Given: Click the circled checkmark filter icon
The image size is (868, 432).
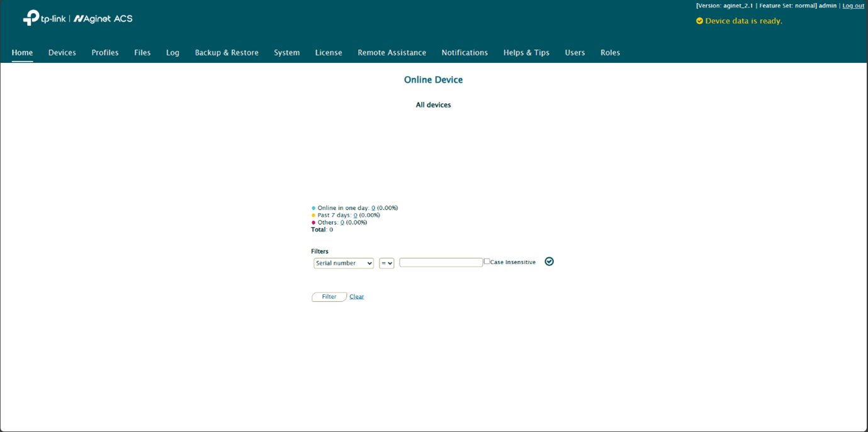Looking at the screenshot, I should 549,262.
